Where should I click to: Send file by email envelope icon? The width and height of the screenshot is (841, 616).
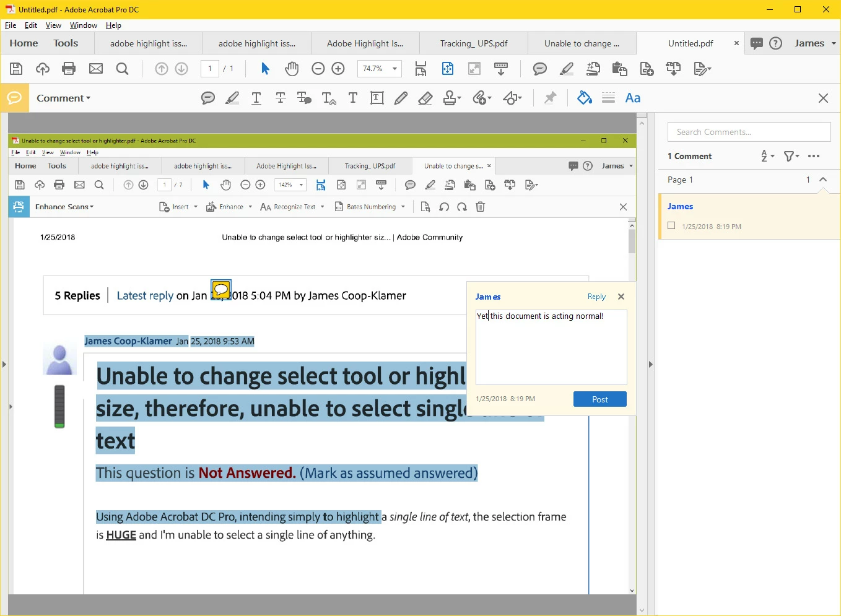click(96, 69)
